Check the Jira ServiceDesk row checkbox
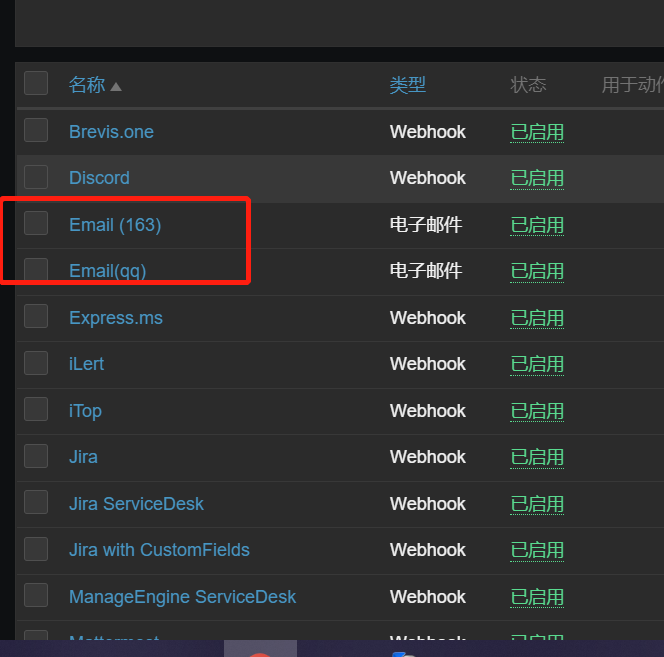The height and width of the screenshot is (657, 664). coord(36,502)
